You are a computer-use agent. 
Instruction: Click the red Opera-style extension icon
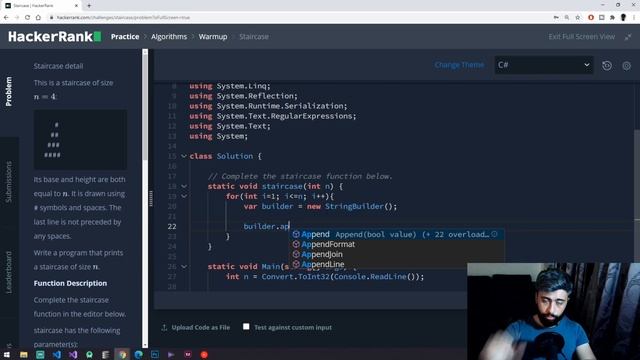[591, 18]
